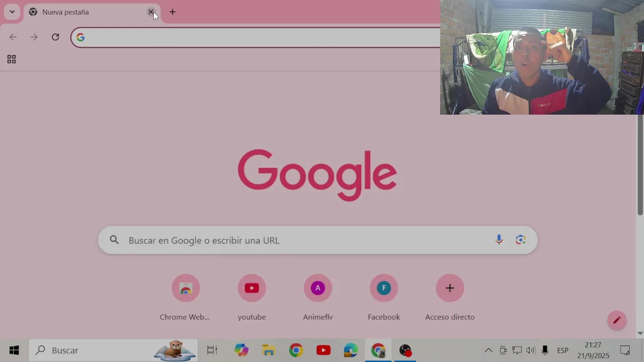Image resolution: width=644 pixels, height=362 pixels.
Task: Open the volume control
Action: pos(530,350)
